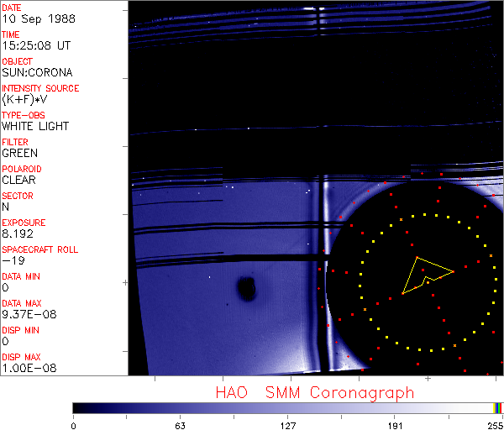504x430 pixels.
Task: Select the GREEN filter value
Action: (19, 153)
